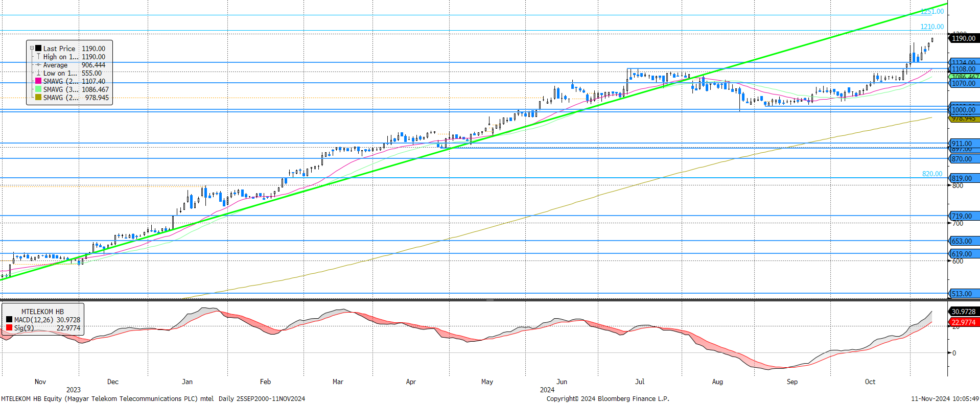Click the Dec label on time axis
This screenshot has height=403, width=980.
pos(113,382)
